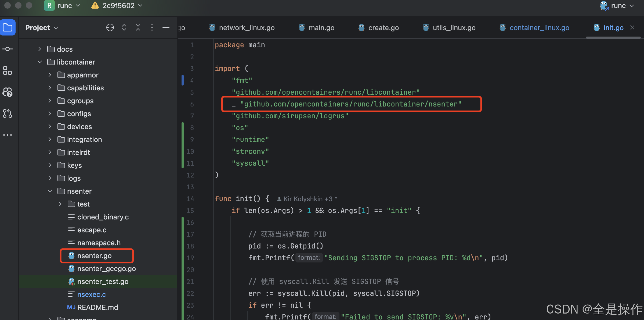Close the init.go tab
Image resolution: width=644 pixels, height=320 pixels.
(632, 27)
